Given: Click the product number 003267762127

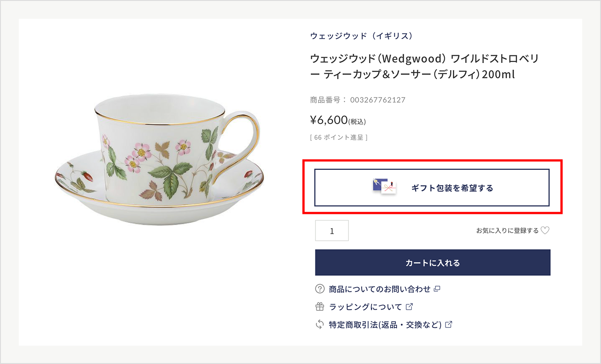Looking at the screenshot, I should [378, 100].
